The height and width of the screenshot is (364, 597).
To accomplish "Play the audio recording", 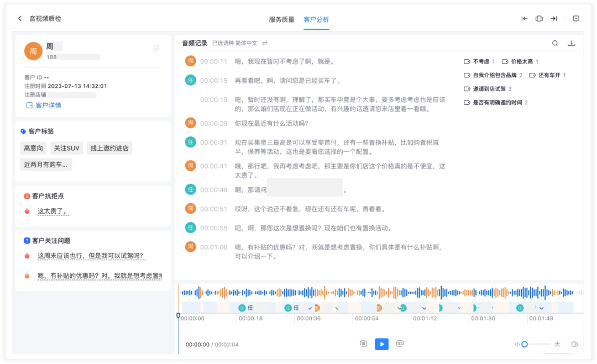I will coord(381,344).
